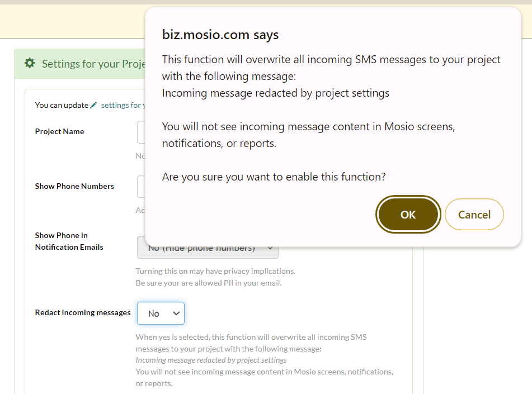532x394 pixels.
Task: Click the chevron on the Redact incoming messages dropdown
Action: click(x=177, y=313)
